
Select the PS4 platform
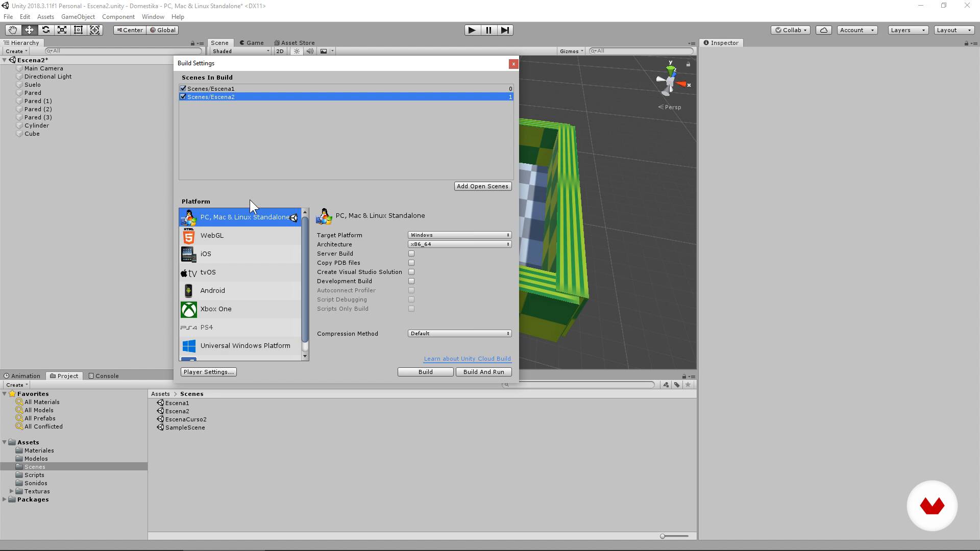point(240,328)
